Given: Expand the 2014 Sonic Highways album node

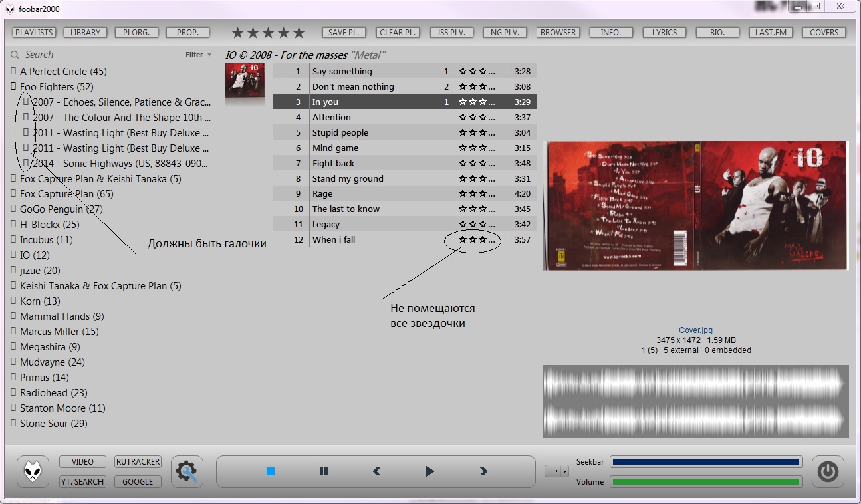Looking at the screenshot, I should coord(26,163).
